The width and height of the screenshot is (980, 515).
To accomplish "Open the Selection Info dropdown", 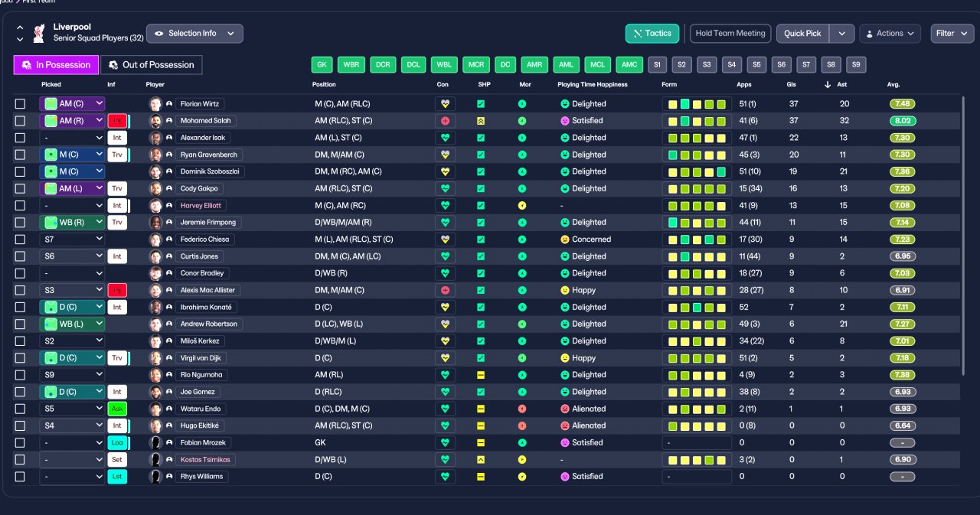I will click(x=194, y=34).
